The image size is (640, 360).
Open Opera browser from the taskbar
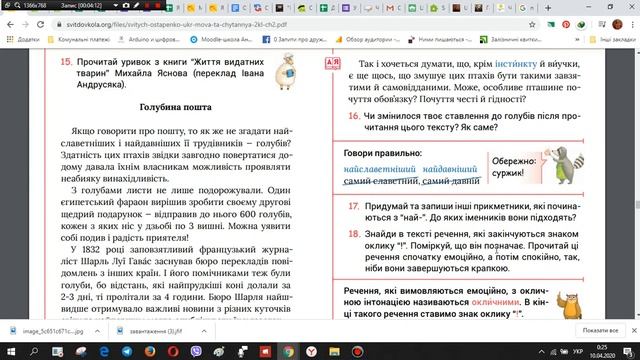click(x=173, y=351)
